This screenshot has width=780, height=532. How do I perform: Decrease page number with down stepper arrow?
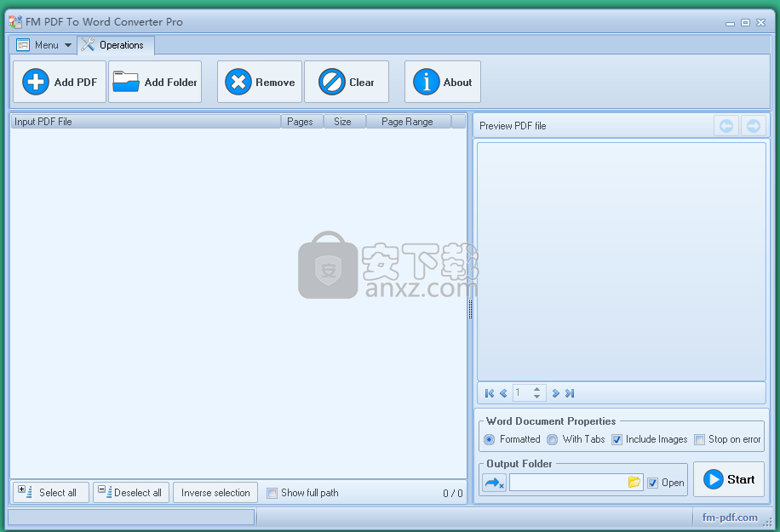tap(536, 397)
